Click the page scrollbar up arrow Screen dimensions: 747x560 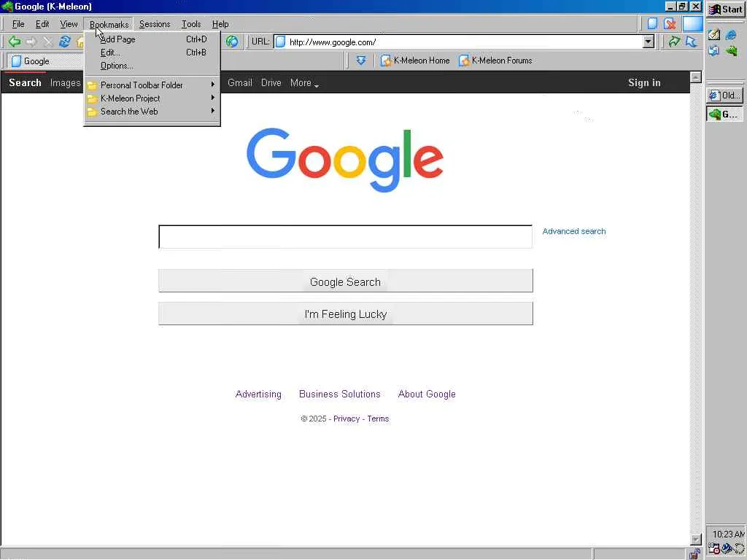[696, 77]
